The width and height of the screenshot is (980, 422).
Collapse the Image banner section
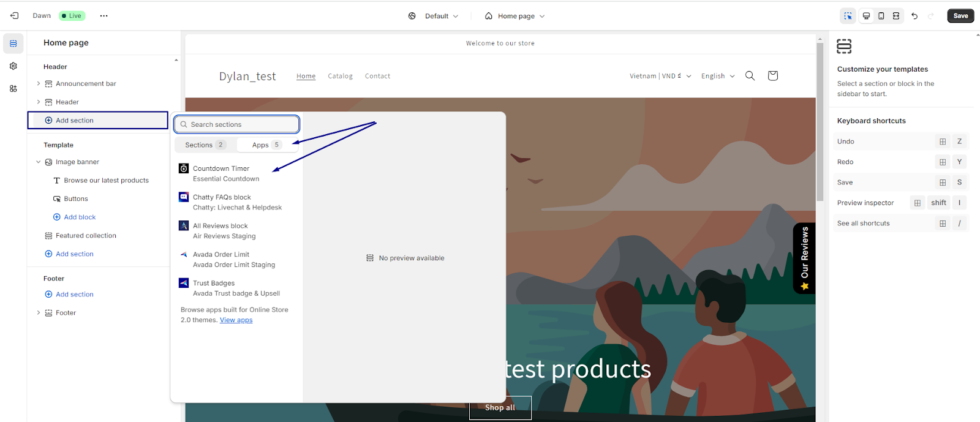point(39,162)
